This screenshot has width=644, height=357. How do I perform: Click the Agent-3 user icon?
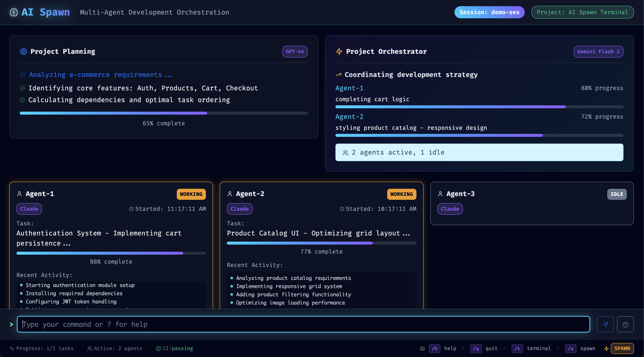[x=440, y=194]
